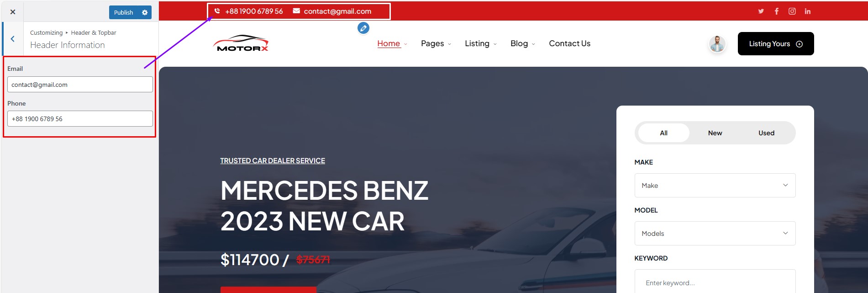Click the Listing Yours button
The width and height of the screenshot is (868, 293).
point(776,44)
